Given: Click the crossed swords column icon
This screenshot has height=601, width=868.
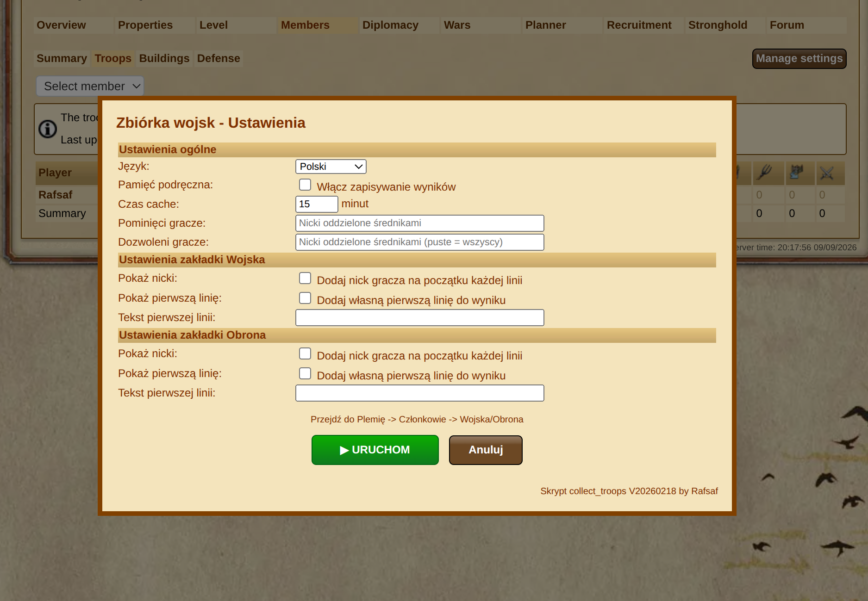Looking at the screenshot, I should tap(827, 173).
